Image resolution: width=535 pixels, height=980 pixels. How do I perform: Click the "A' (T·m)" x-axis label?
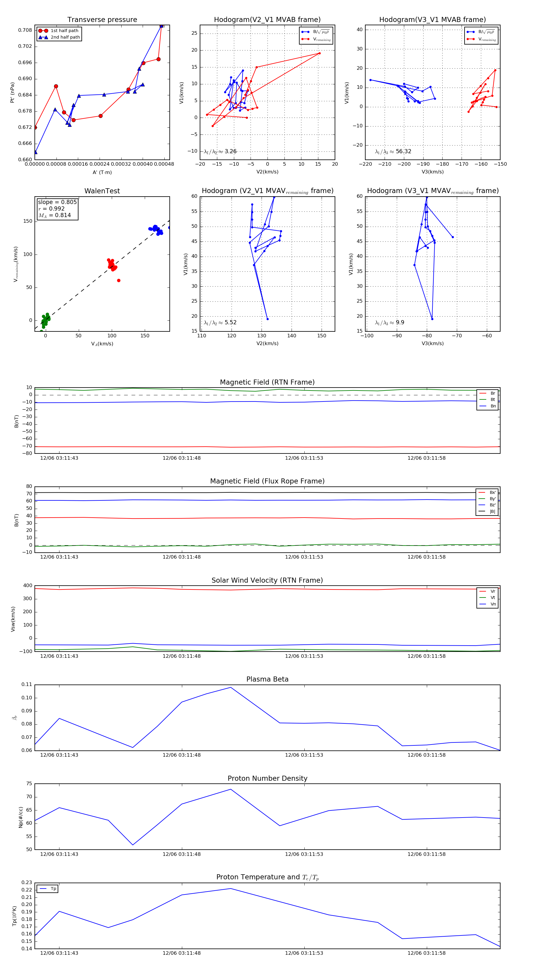pyautogui.click(x=102, y=172)
